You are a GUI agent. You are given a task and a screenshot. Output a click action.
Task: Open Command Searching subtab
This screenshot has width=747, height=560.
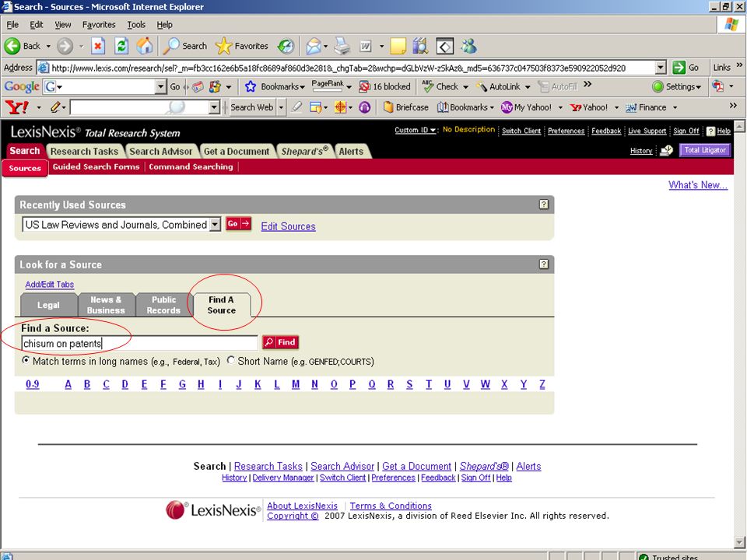[x=191, y=166]
